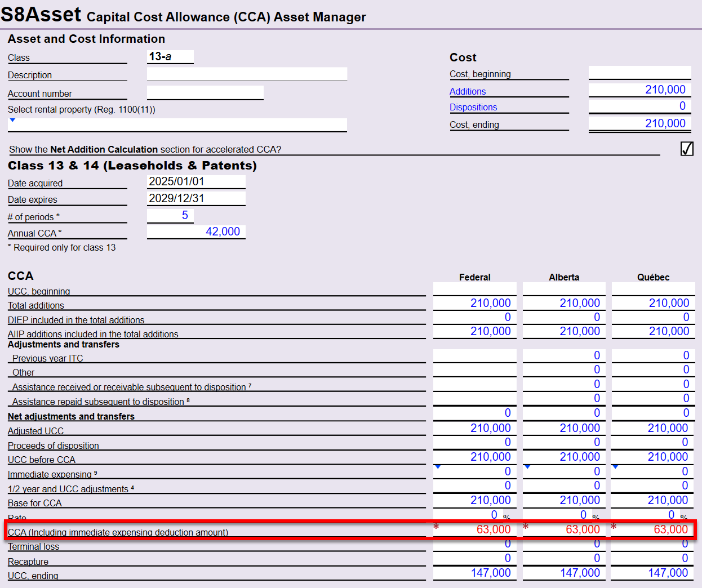Screen dimensions: 702x588
Task: Click the red asterisk beside Québec CCA
Action: (x=614, y=527)
